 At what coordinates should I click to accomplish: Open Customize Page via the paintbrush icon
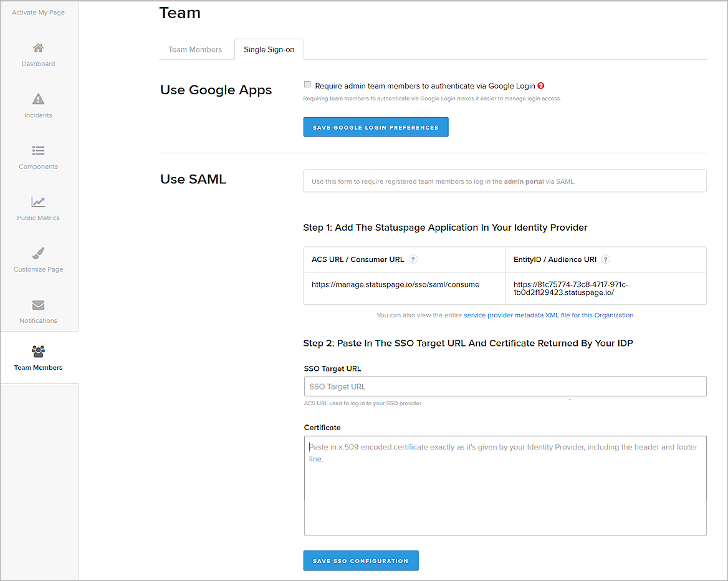click(38, 254)
